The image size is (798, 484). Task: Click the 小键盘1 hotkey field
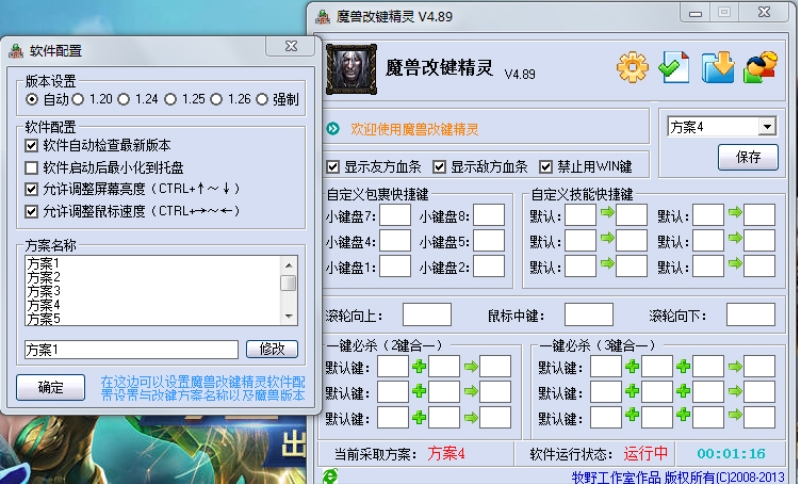pyautogui.click(x=395, y=266)
